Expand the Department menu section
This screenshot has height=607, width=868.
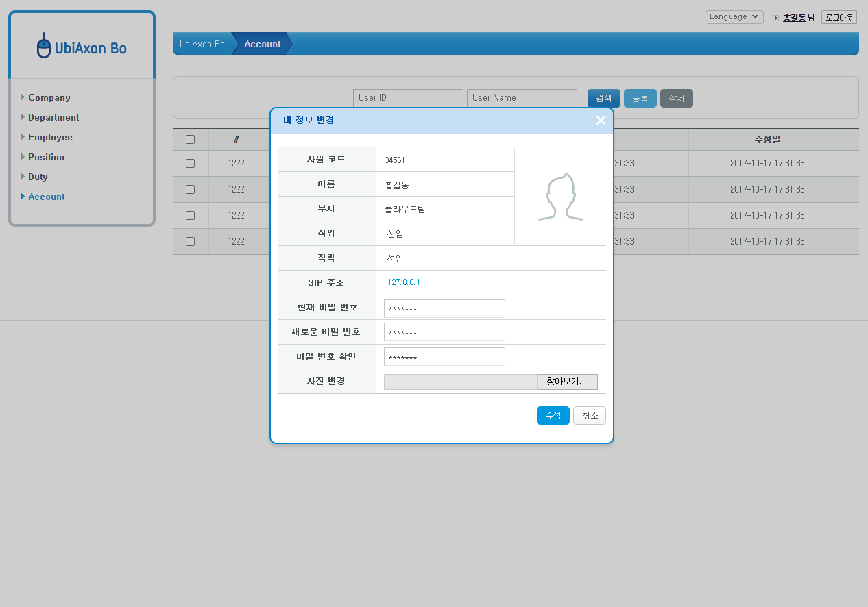[x=53, y=117]
